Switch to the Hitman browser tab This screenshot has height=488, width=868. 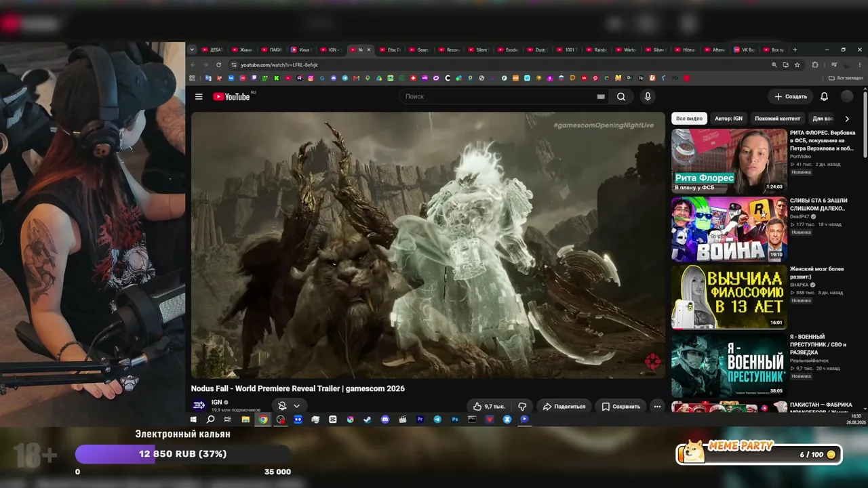pyautogui.click(x=686, y=49)
